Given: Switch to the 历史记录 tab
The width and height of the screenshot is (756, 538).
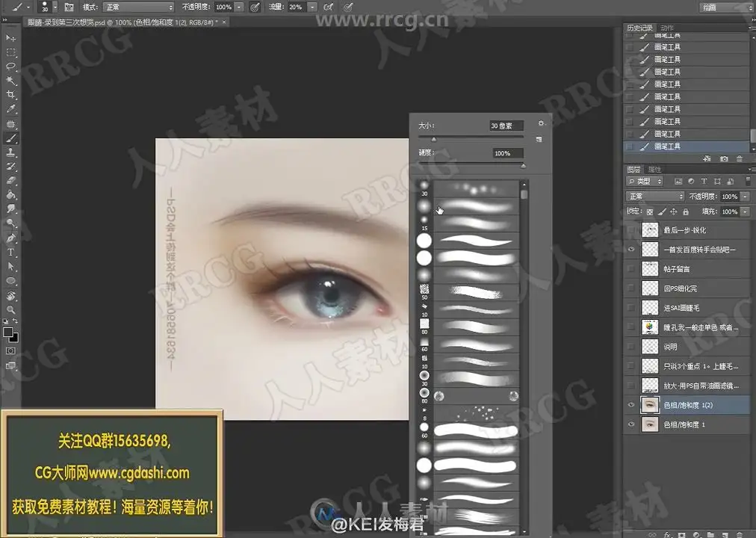Looking at the screenshot, I should point(639,28).
